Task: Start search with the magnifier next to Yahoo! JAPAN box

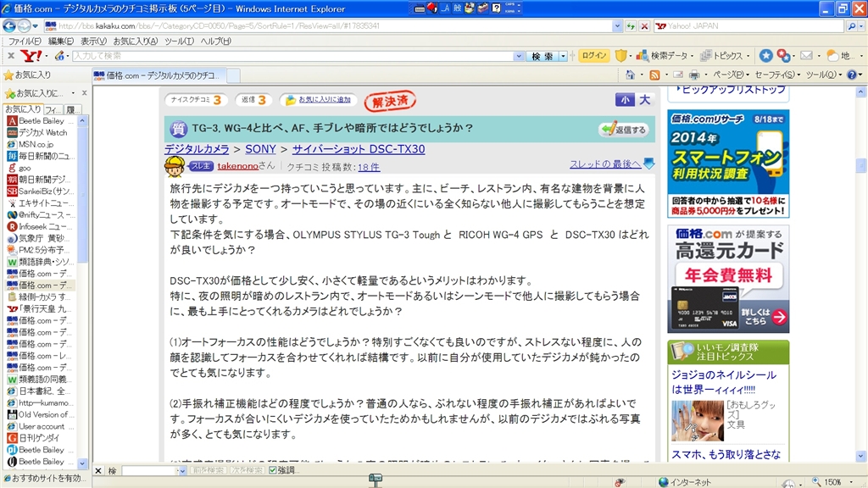Action: 853,26
